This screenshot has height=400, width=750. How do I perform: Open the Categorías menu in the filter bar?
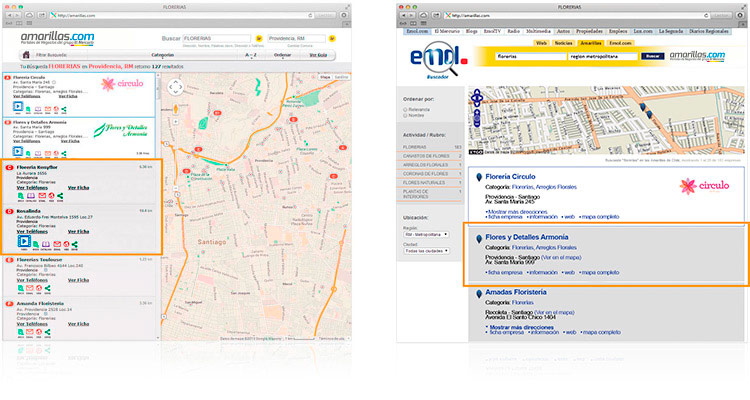coord(162,54)
